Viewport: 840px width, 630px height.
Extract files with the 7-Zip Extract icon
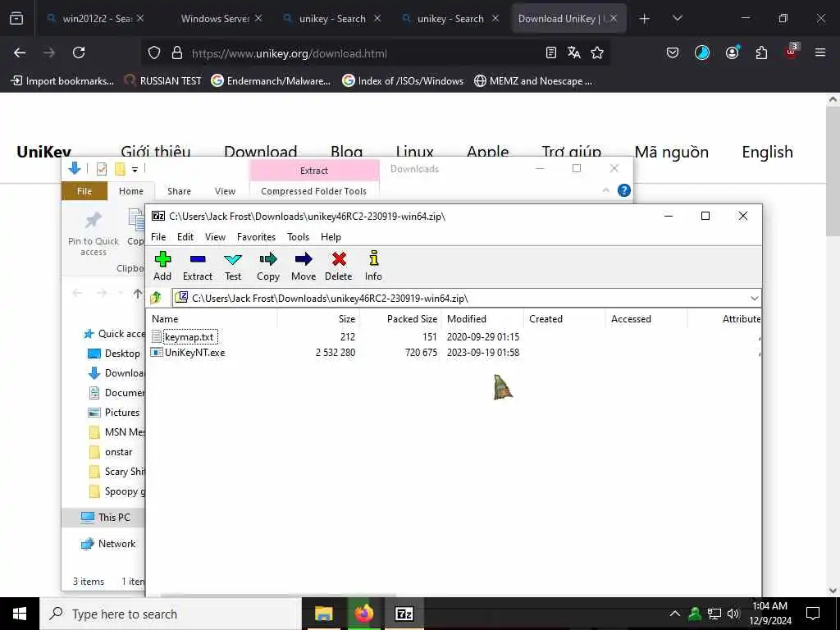198,267
